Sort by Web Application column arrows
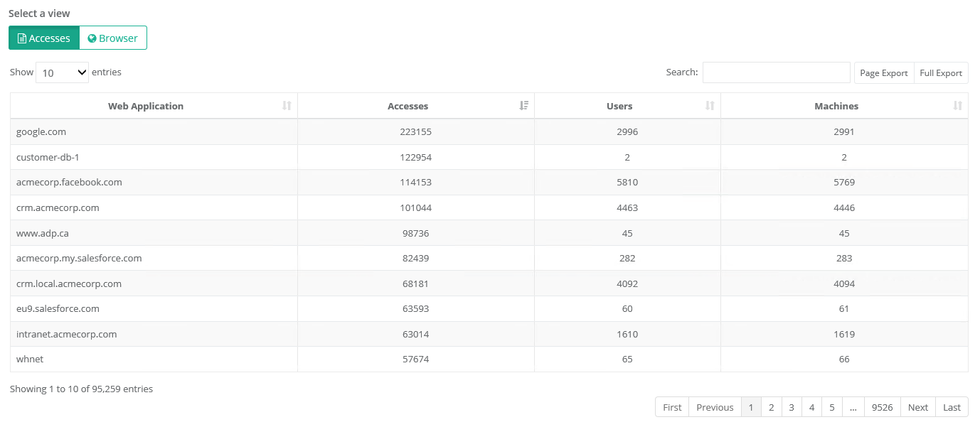This screenshot has height=427, width=980. click(x=287, y=106)
